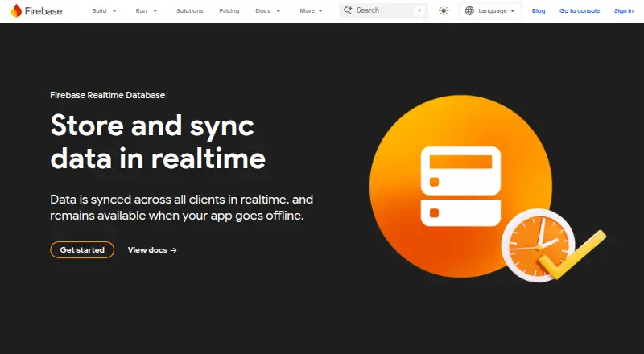The height and width of the screenshot is (354, 644).
Task: Open the Solutions menu item
Action: coord(190,11)
